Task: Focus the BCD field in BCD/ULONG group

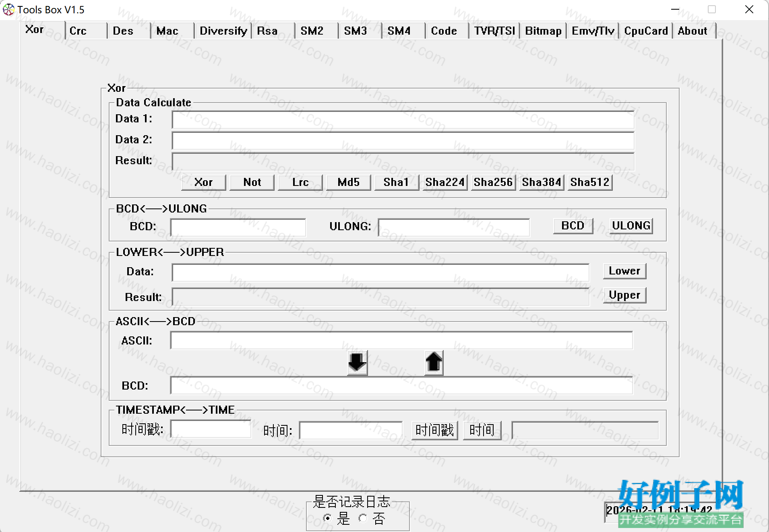Action: coord(238,227)
